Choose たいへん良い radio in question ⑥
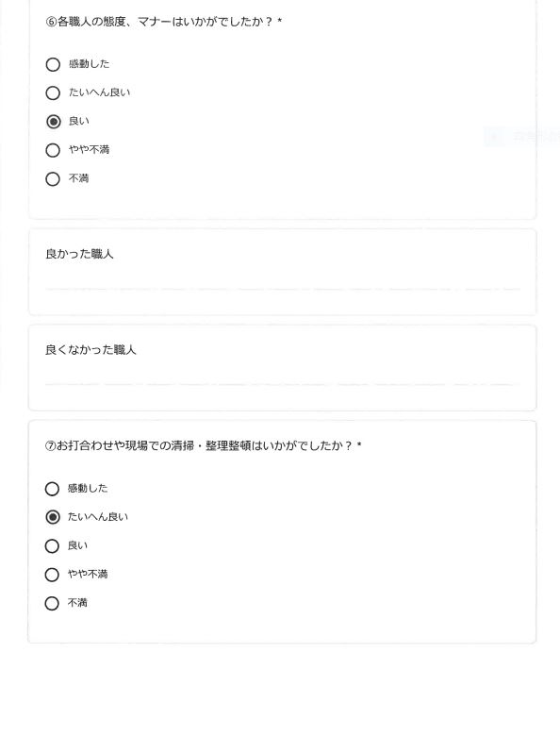This screenshot has width=560, height=736. (53, 92)
